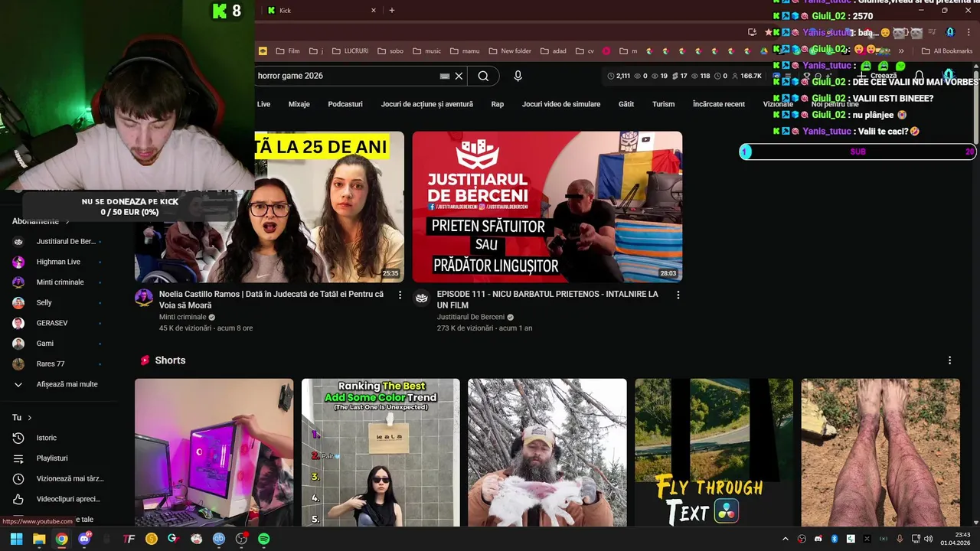The height and width of the screenshot is (551, 980).
Task: Select the Turism filter chip
Action: (x=664, y=104)
